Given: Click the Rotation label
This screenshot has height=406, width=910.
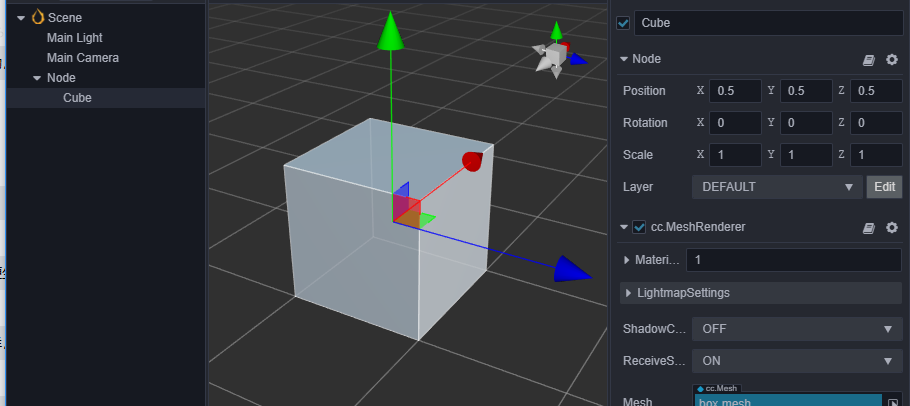Looking at the screenshot, I should click(645, 123).
